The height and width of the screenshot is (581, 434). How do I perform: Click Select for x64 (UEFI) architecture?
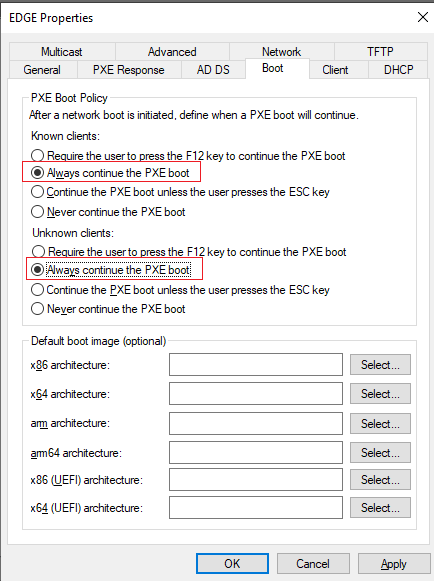pos(380,508)
